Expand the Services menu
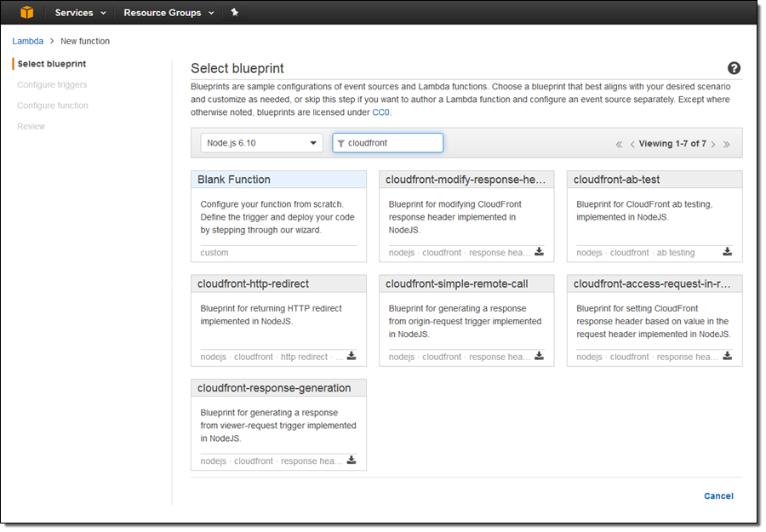This screenshot has width=766, height=532. [80, 13]
